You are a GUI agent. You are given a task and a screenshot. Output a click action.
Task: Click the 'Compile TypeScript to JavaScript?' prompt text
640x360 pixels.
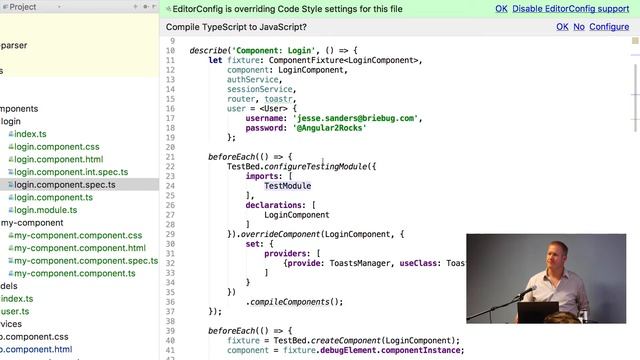pos(236,27)
